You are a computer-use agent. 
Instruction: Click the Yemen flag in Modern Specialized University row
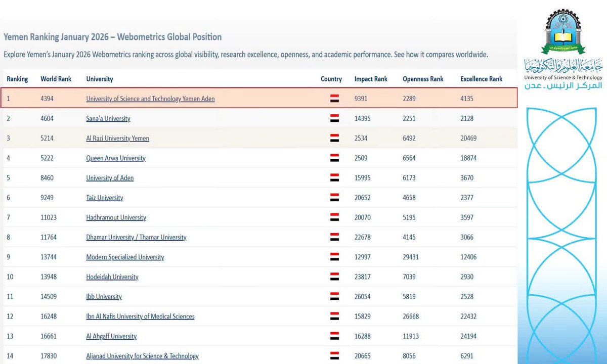click(334, 257)
